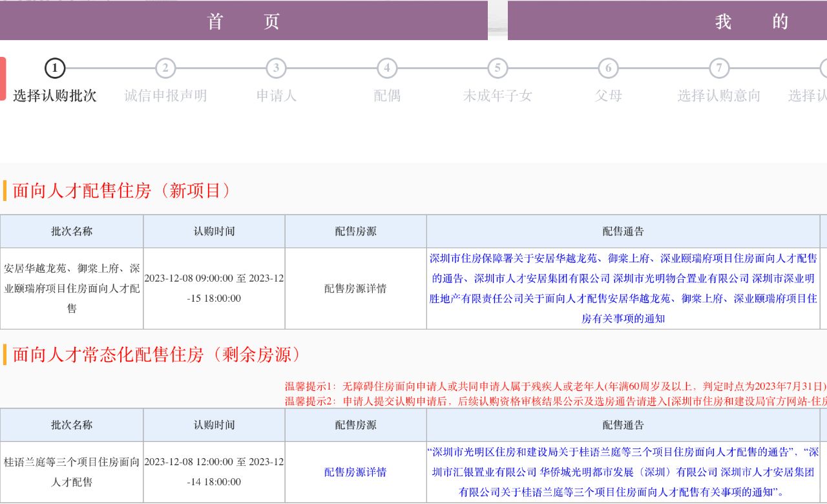Click 配售房源详情 in the 安居华越龙苑 row

click(355, 288)
